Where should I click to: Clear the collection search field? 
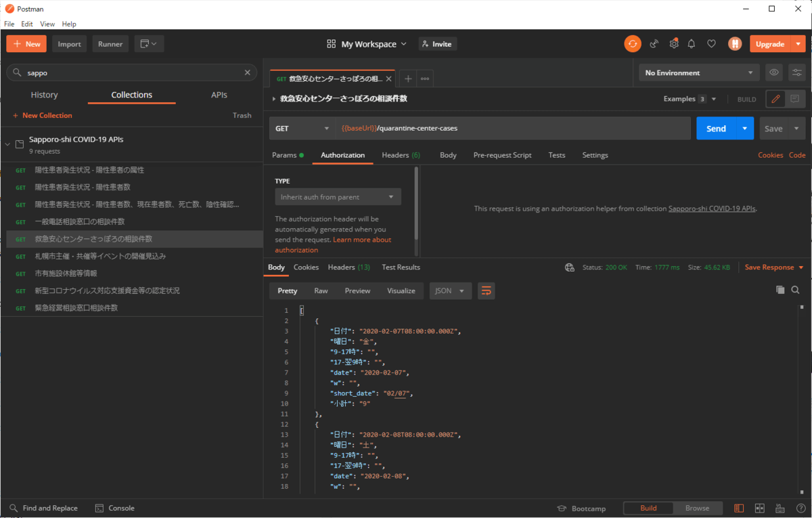[x=247, y=72]
